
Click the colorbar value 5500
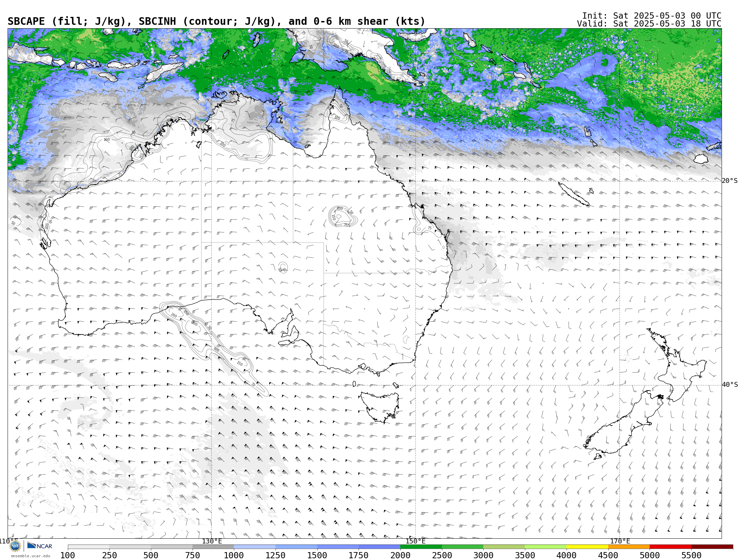pyautogui.click(x=691, y=555)
